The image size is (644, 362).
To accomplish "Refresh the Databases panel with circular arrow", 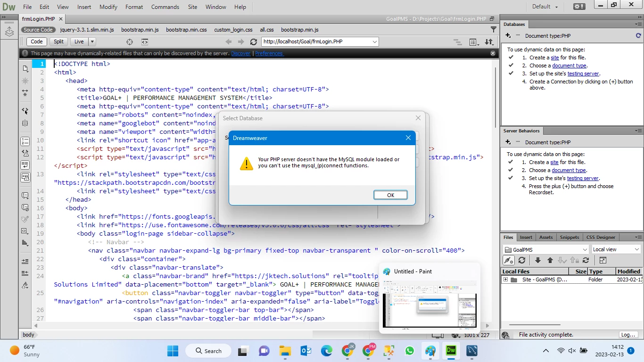I will (x=638, y=35).
